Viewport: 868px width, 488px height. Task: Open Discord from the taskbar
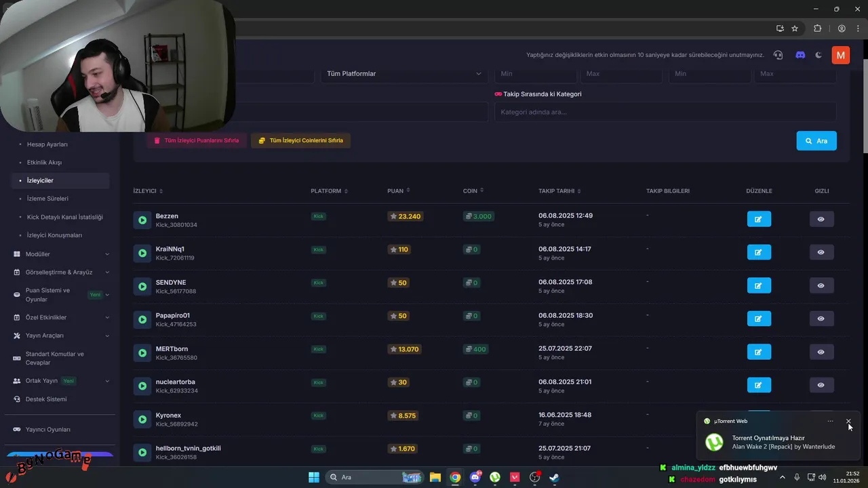coord(475,477)
